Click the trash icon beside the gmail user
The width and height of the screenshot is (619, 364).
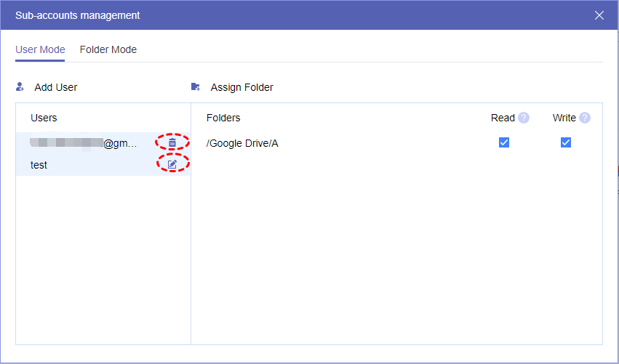point(172,143)
